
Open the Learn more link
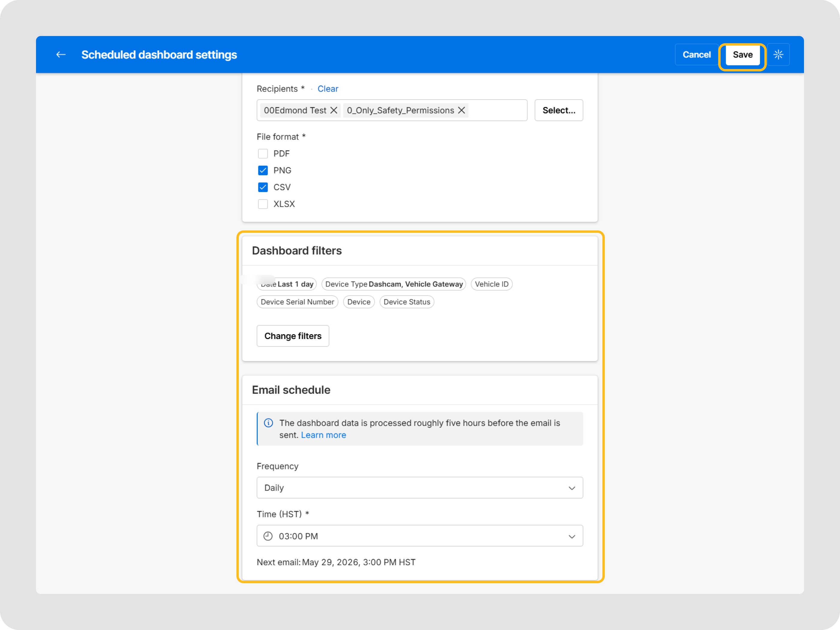pos(323,435)
